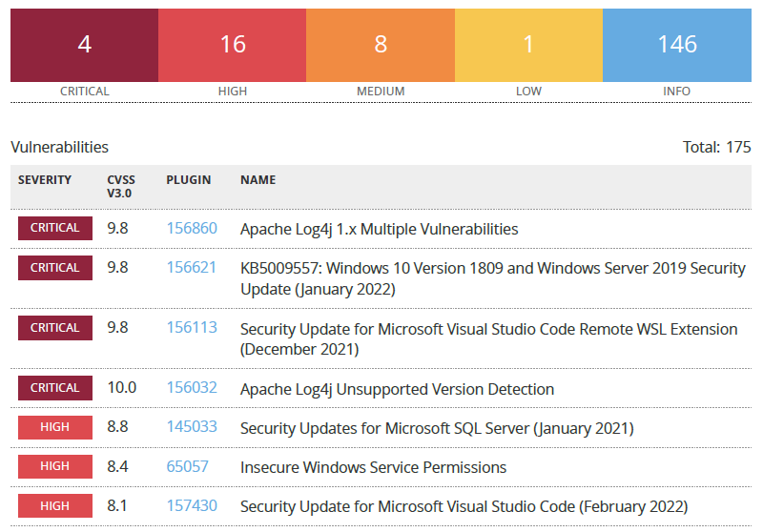This screenshot has height=532, width=763.
Task: Open plugin 156113 link
Action: pyautogui.click(x=192, y=327)
